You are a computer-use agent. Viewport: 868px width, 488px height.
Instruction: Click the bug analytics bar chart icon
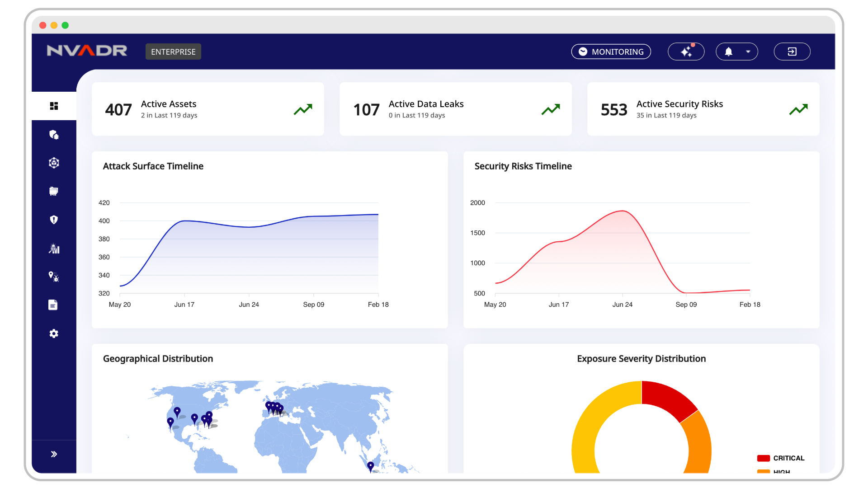pos(54,249)
